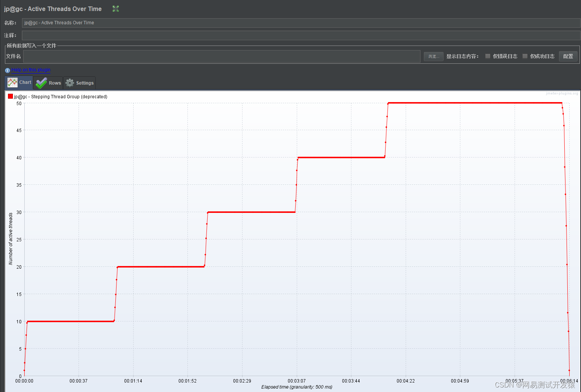The width and height of the screenshot is (581, 392).
Task: Click the x-axis label 00:02:29
Action: pyautogui.click(x=242, y=381)
